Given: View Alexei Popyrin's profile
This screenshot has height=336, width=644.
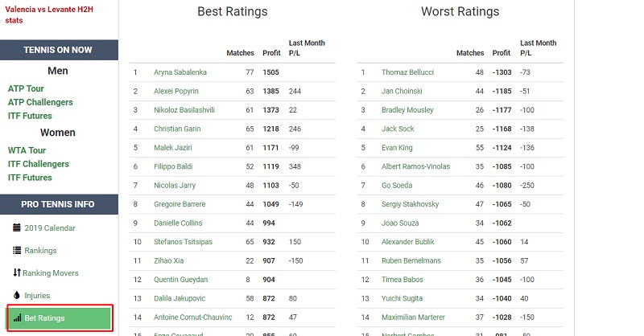Looking at the screenshot, I should pyautogui.click(x=176, y=91).
